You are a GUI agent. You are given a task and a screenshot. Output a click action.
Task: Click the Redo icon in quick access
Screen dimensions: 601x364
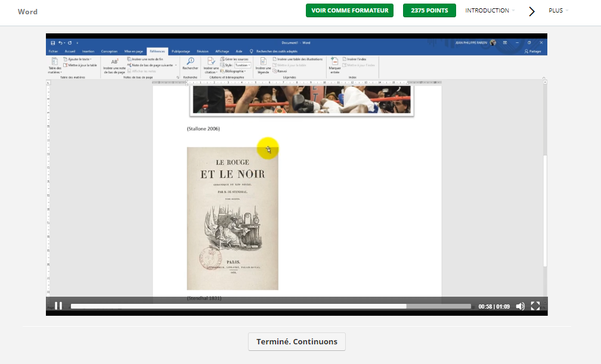70,43
